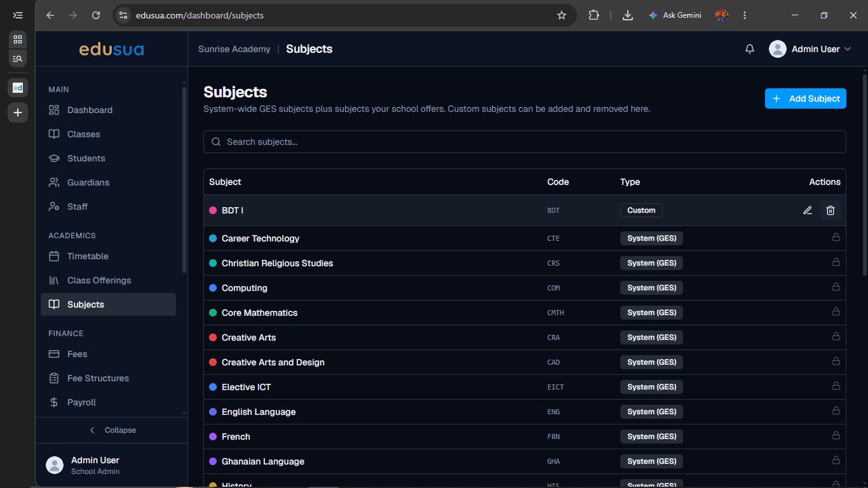The image size is (868, 488).
Task: Open Payroll in sidebar
Action: coord(108,402)
